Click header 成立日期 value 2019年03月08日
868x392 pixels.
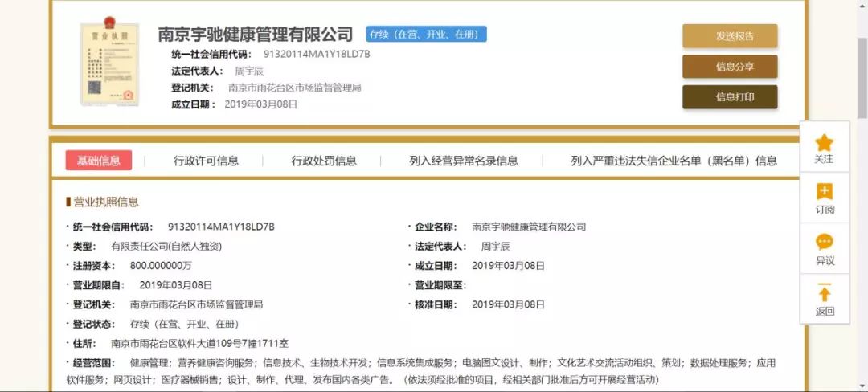coord(260,104)
